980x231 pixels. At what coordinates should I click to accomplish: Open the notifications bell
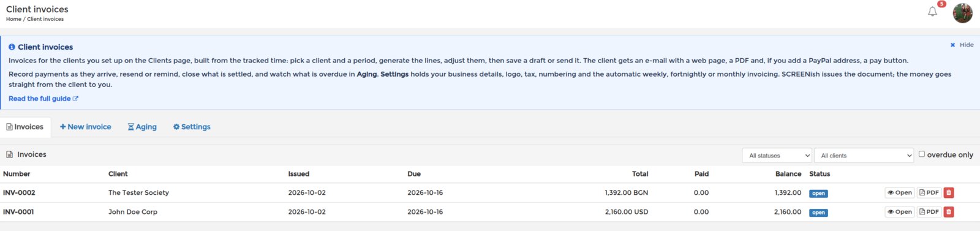tap(932, 12)
